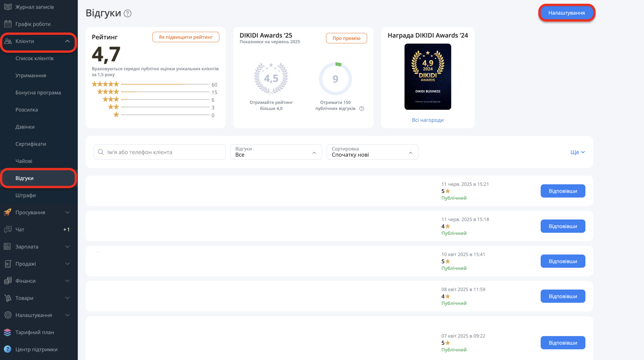
Task: Go to Бонусна програма menu item
Action: tap(38, 92)
